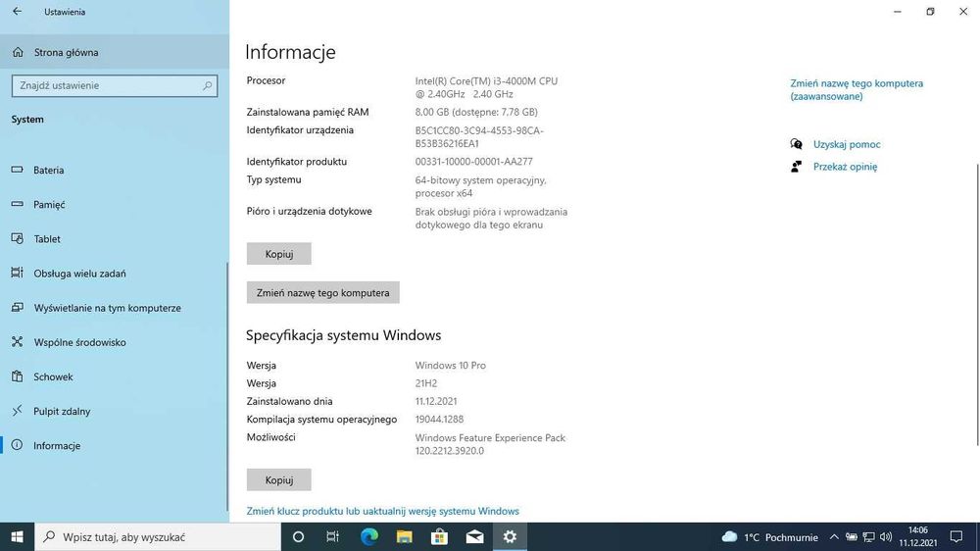
Task: Click the info icon beside Informacje
Action: coord(17,445)
